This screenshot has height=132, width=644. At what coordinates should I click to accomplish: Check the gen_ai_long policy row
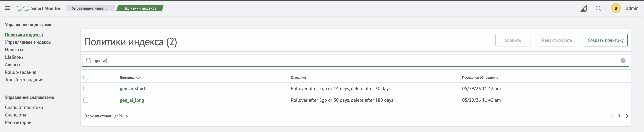[86, 100]
